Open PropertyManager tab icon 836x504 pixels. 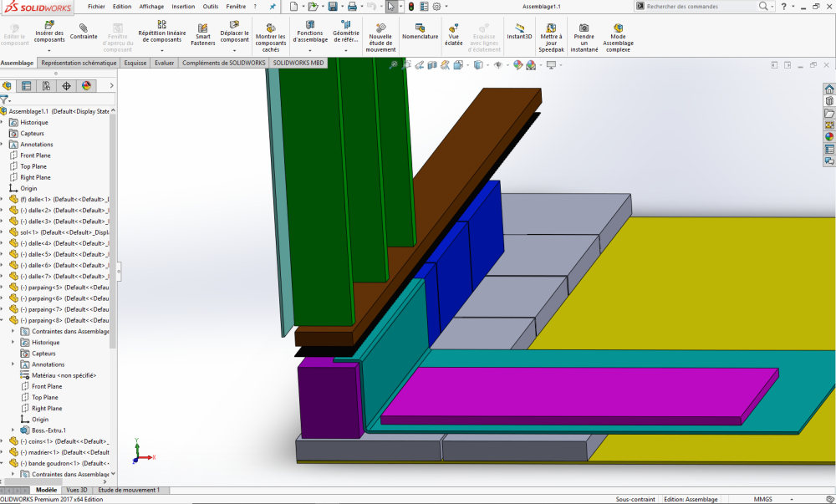(x=26, y=86)
